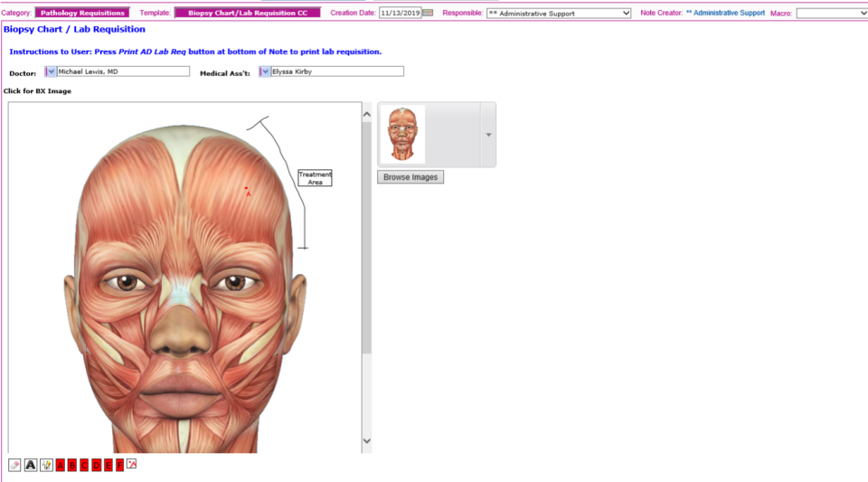Click the Pathology Requisitions category tab
Image resolution: width=868 pixels, height=482 pixels.
tap(82, 14)
